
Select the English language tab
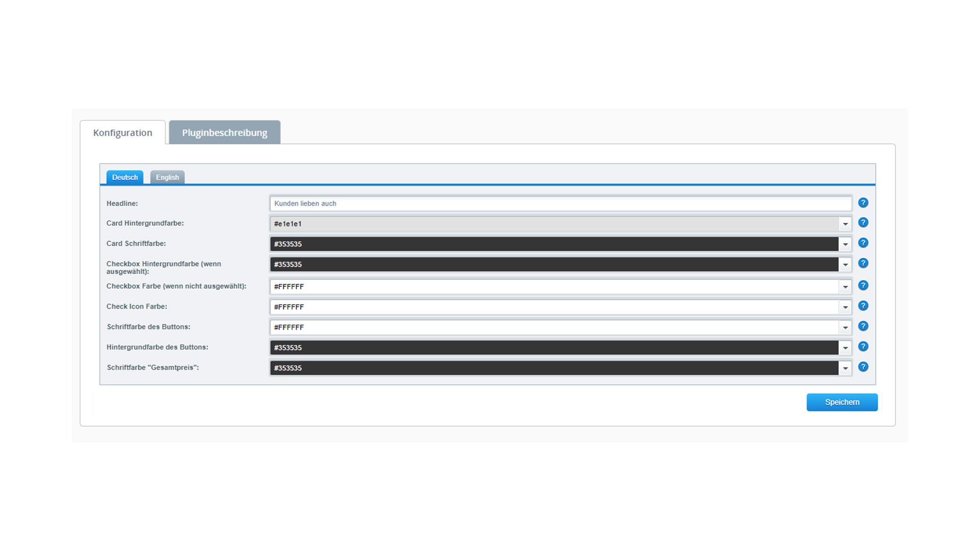167,177
